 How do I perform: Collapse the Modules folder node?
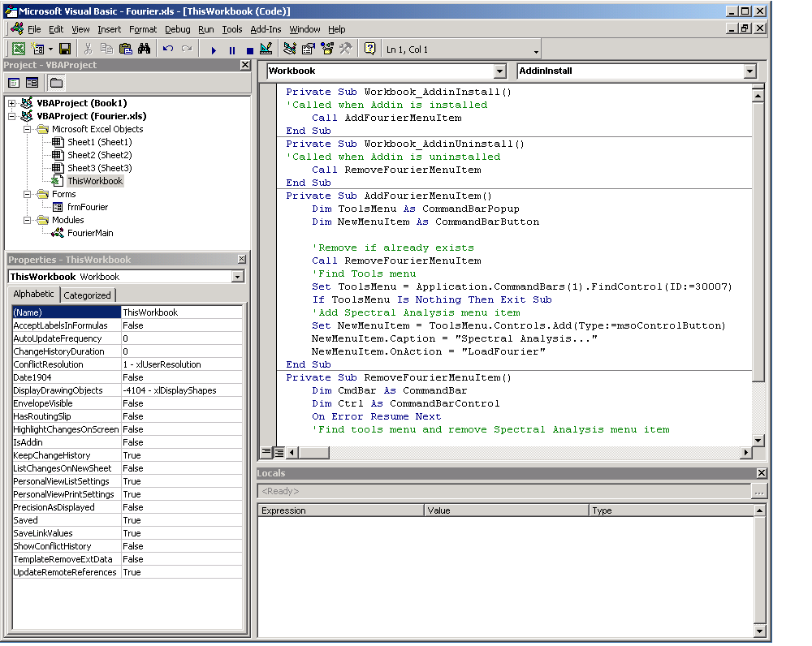[x=27, y=221]
